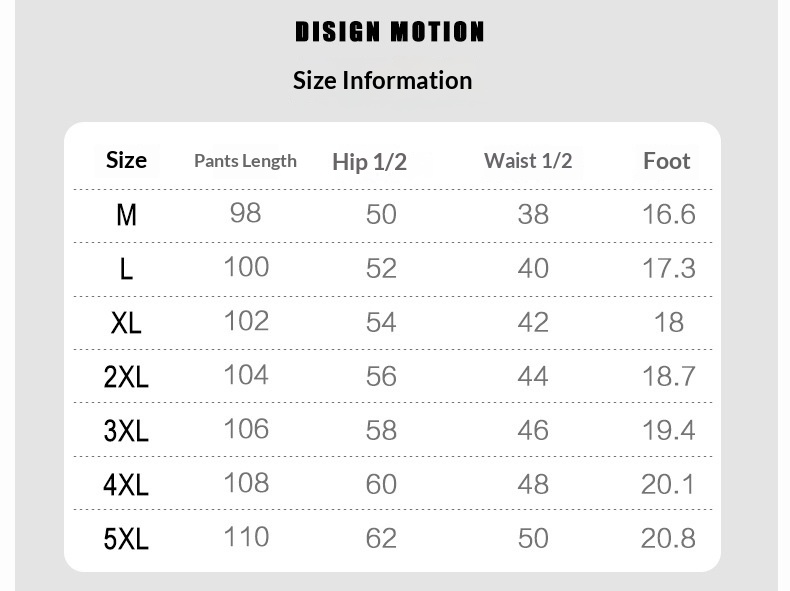Select foot value 20.8 in the 5XL row
This screenshot has width=790, height=591.
(668, 538)
